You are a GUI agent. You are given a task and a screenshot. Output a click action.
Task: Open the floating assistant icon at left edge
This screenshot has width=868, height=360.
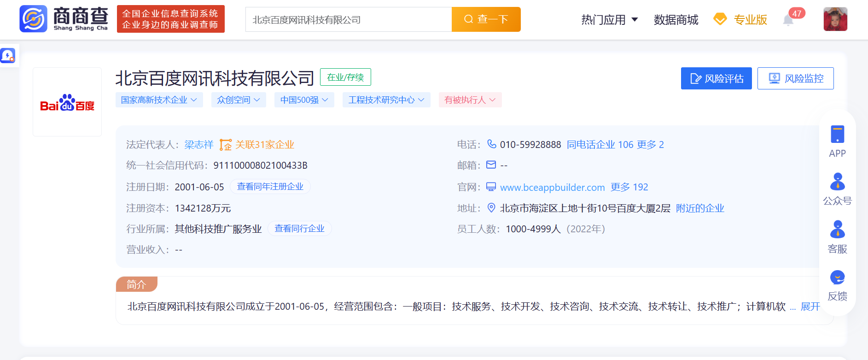point(8,56)
